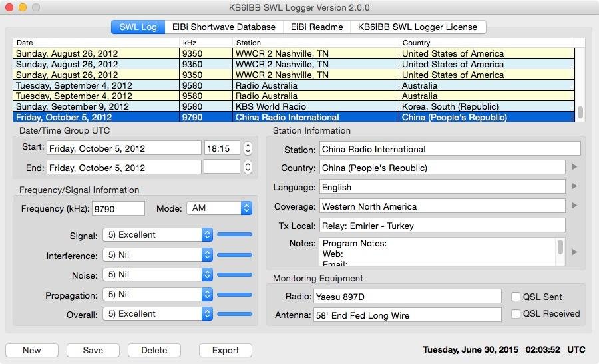This screenshot has width=599, height=364.
Task: Click the Station column header
Action: click(x=316, y=43)
